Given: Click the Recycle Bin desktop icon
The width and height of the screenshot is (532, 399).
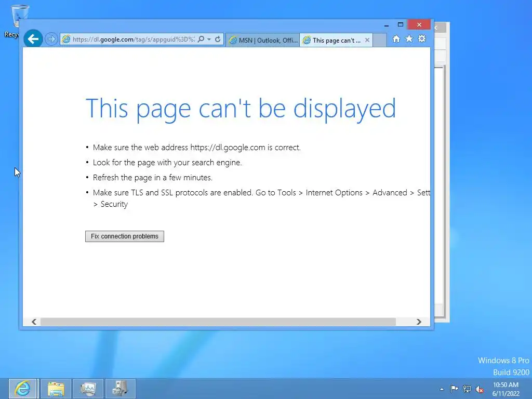Looking at the screenshot, I should (15, 21).
